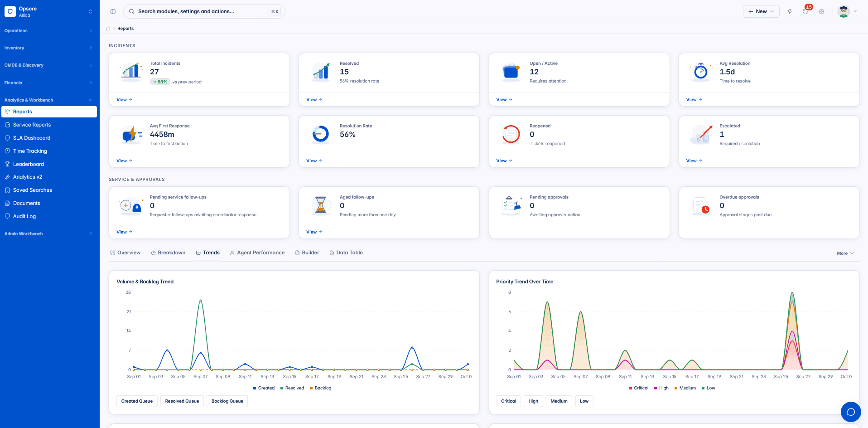Click the Created legend color swatch
868x428 pixels.
[x=255, y=388]
